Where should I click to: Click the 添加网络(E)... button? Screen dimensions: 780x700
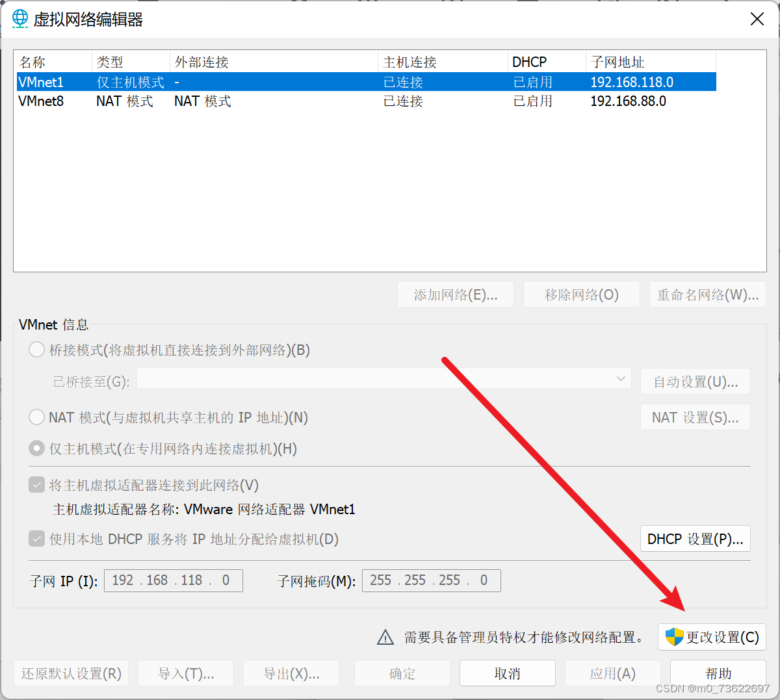(456, 294)
